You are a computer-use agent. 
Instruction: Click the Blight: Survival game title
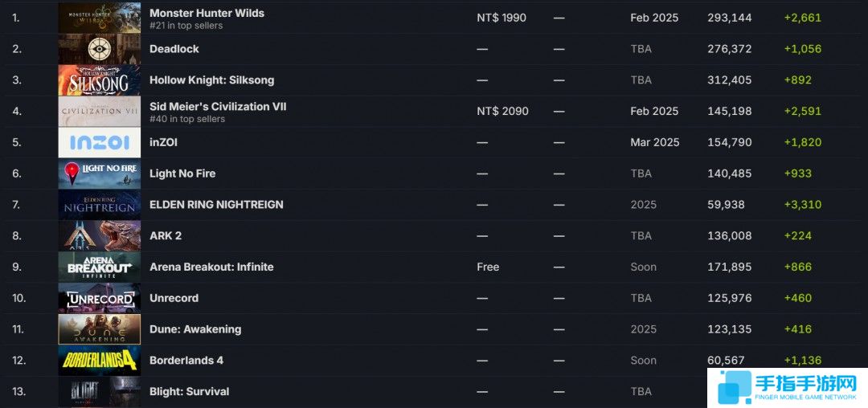[189, 392]
